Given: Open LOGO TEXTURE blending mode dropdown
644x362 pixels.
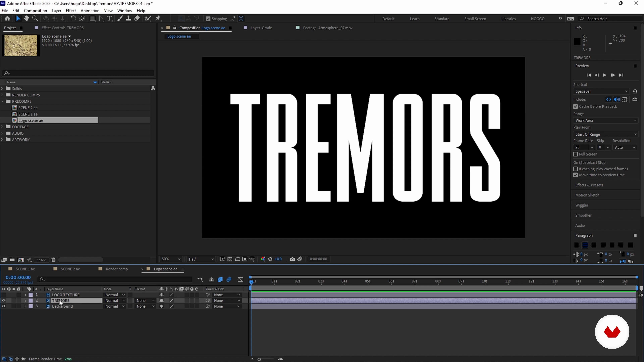Looking at the screenshot, I should [115, 295].
